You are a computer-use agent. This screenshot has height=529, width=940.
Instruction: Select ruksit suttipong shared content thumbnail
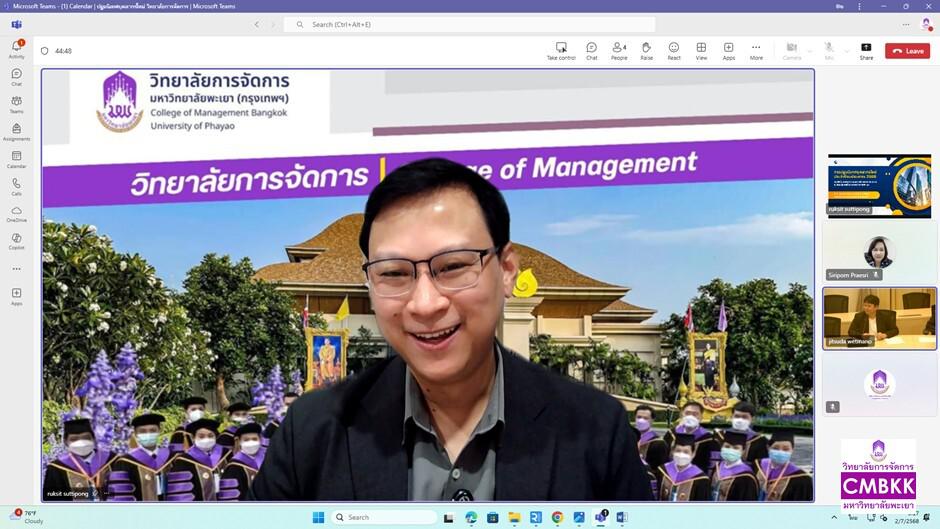click(879, 186)
